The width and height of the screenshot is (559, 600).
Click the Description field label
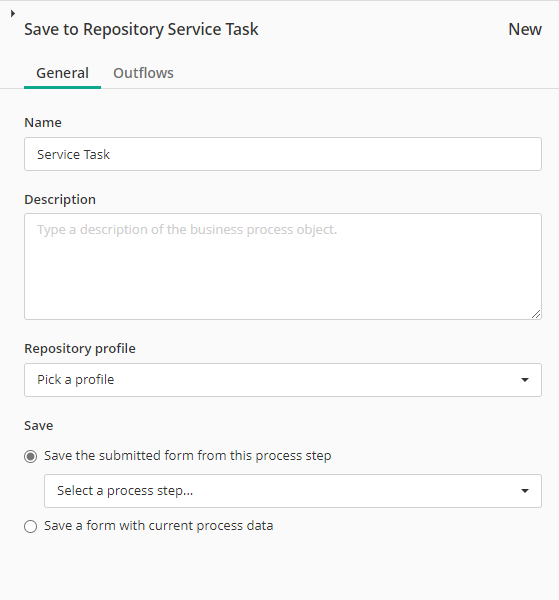[60, 199]
